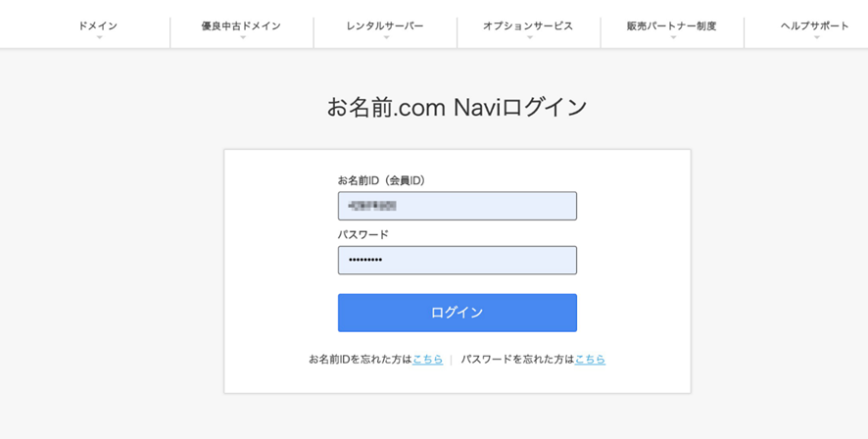
Task: Open the オプションサービス menu
Action: pos(528,26)
